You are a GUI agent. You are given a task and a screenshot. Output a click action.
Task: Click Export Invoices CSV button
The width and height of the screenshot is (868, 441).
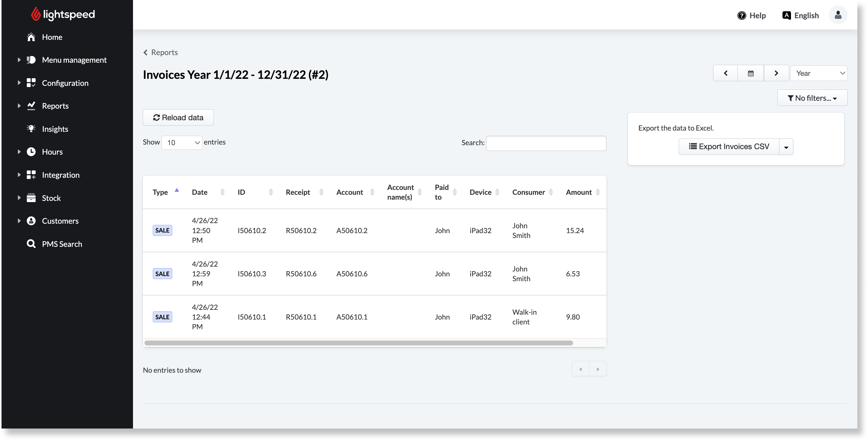pyautogui.click(x=729, y=147)
